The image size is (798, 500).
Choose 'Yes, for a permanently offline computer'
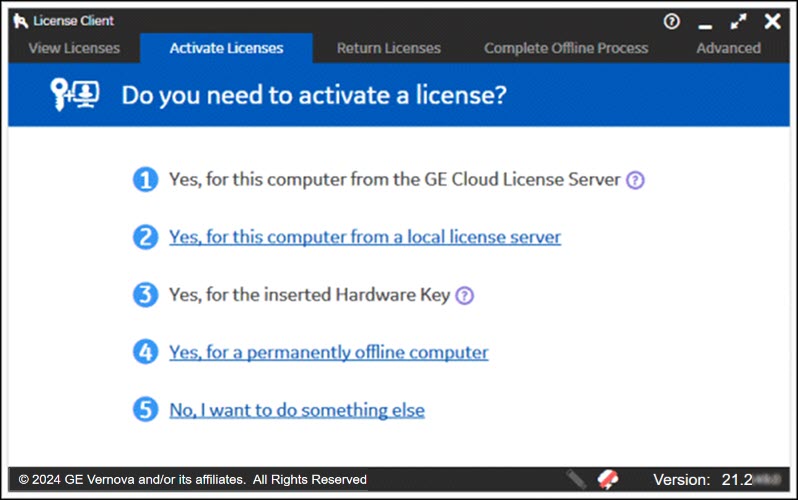click(329, 352)
